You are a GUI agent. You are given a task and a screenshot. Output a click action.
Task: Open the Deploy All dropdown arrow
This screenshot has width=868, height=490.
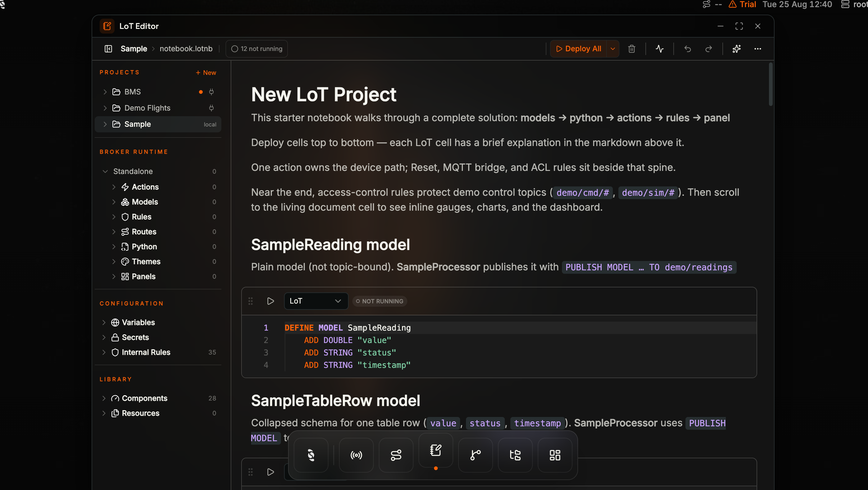point(613,48)
